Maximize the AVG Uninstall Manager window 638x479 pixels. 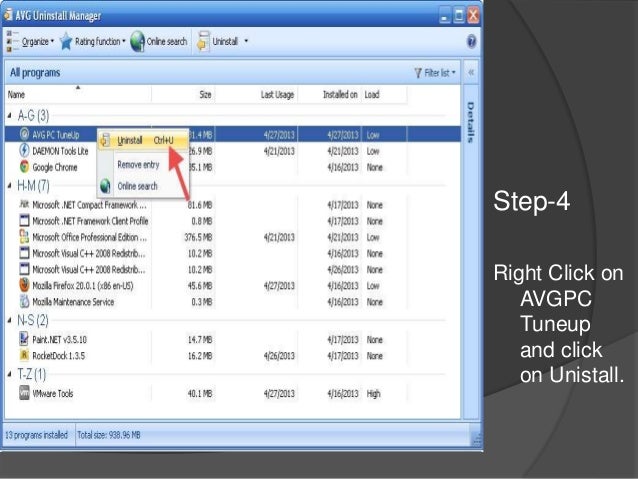coord(459,16)
